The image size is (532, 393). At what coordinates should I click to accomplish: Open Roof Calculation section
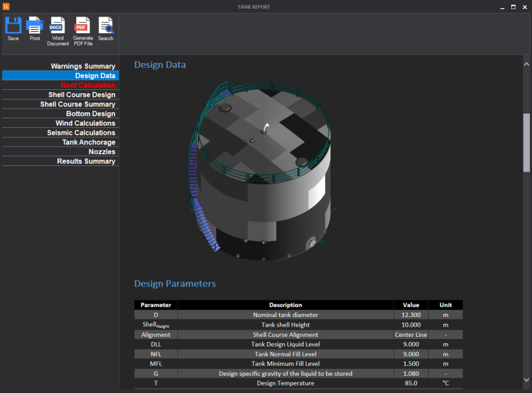60,85
